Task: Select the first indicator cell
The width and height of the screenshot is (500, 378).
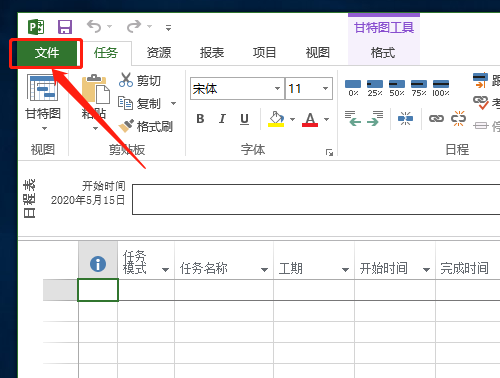Action: (x=98, y=290)
